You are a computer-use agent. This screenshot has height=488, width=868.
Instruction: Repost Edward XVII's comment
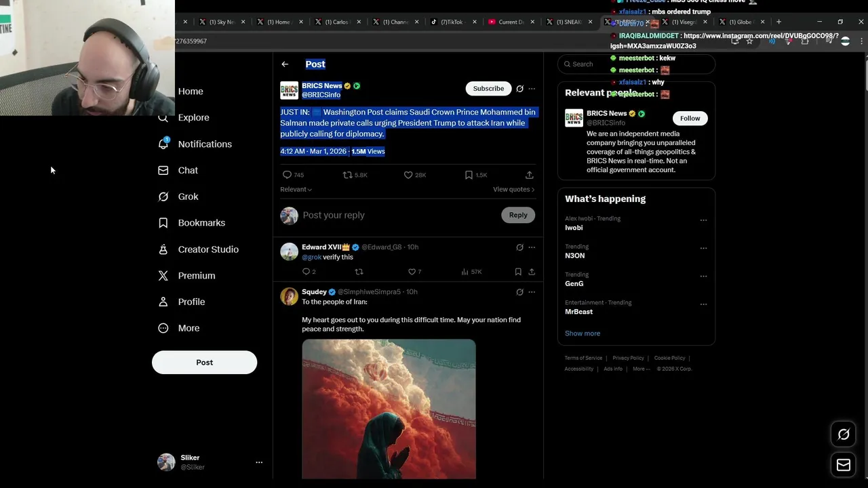(x=359, y=272)
